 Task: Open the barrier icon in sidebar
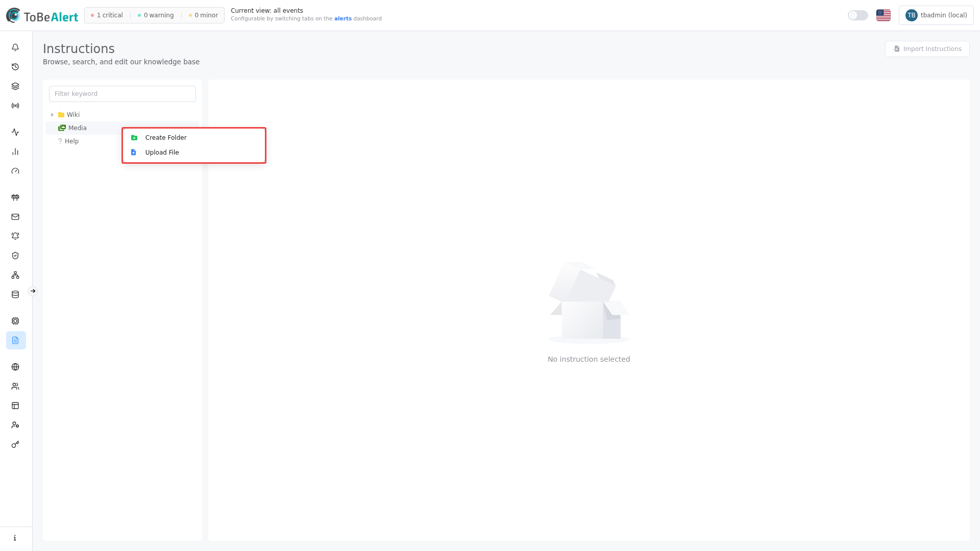[15, 197]
